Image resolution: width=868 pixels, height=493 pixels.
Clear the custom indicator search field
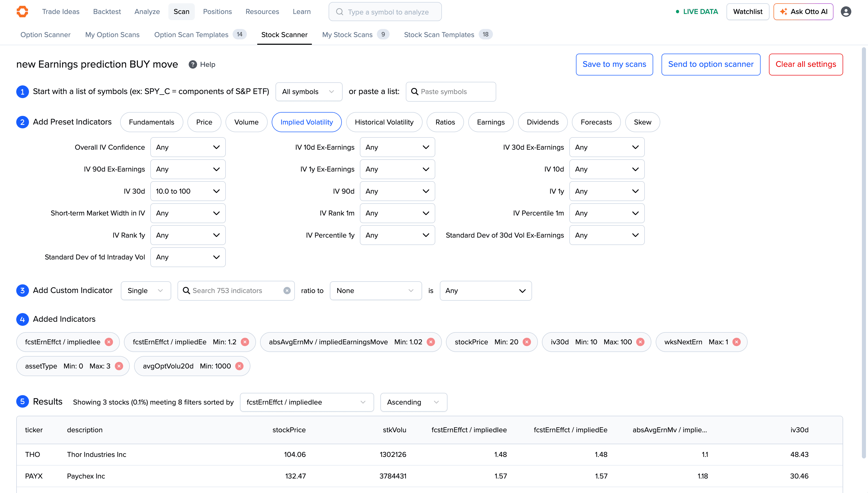(287, 290)
